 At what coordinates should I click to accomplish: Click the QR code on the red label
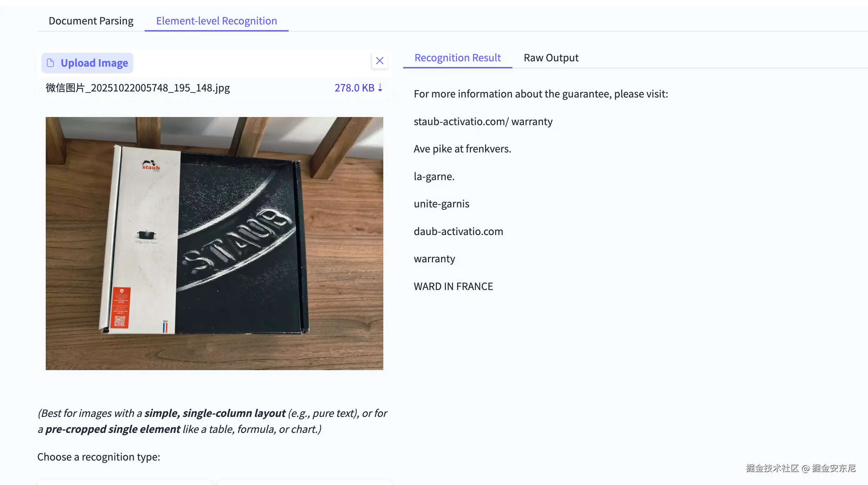[x=119, y=322]
